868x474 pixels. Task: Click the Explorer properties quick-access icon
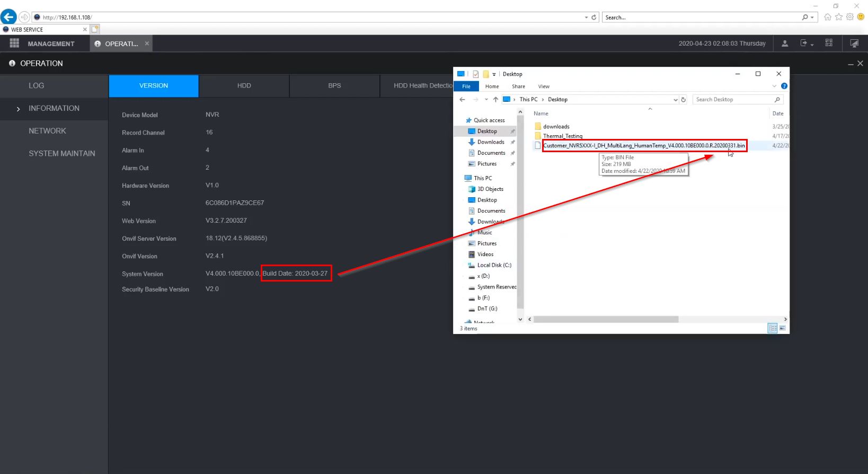(475, 74)
